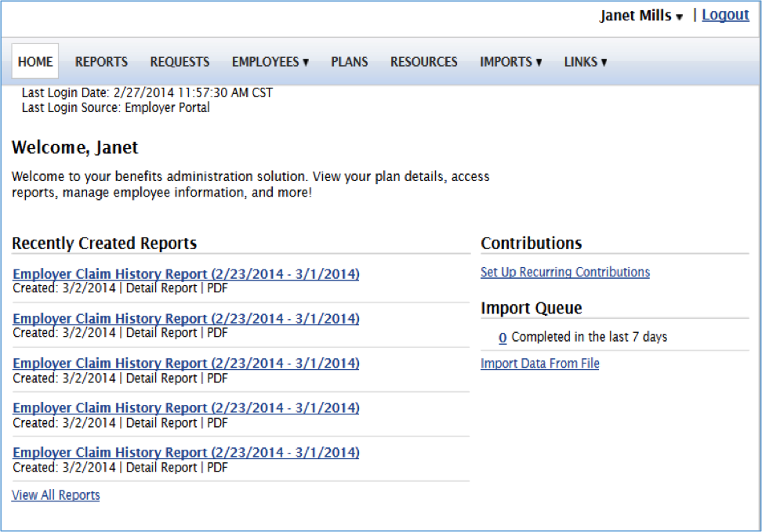Screen dimensions: 762x532
Task: Open the first Employer Claim History Report link
Action: click(x=186, y=273)
